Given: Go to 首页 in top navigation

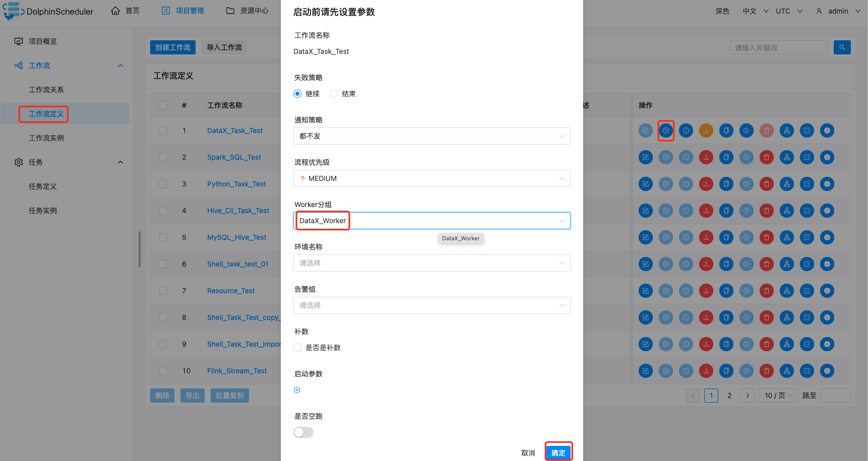Looking at the screenshot, I should pyautogui.click(x=125, y=11).
